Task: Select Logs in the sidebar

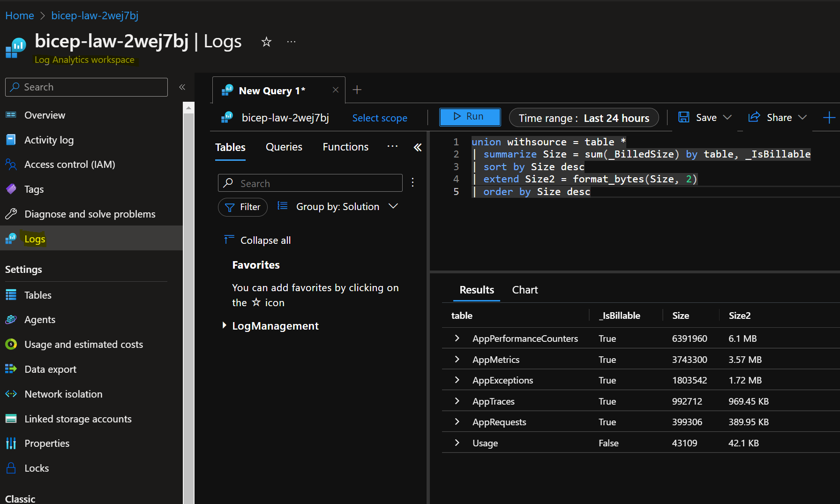Action: [91, 239]
